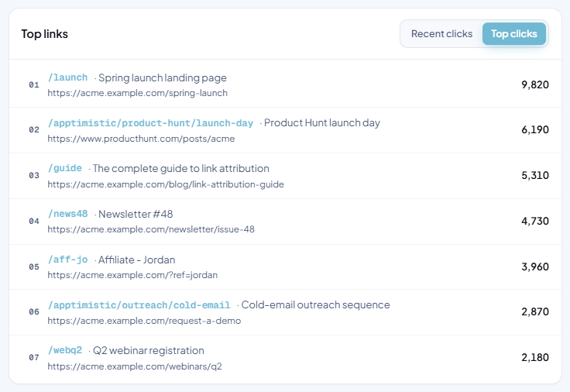Select the Top clicks tab
Screen dimensions: 570x392
tap(514, 34)
